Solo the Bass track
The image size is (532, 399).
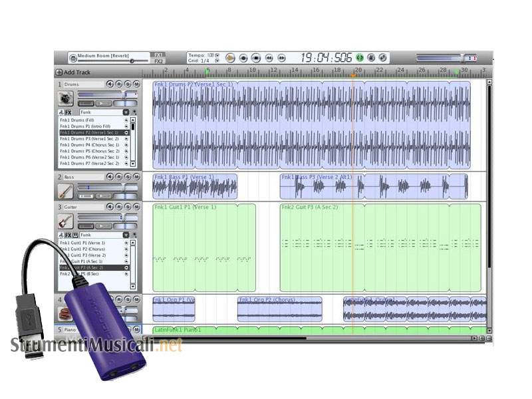[x=128, y=177]
